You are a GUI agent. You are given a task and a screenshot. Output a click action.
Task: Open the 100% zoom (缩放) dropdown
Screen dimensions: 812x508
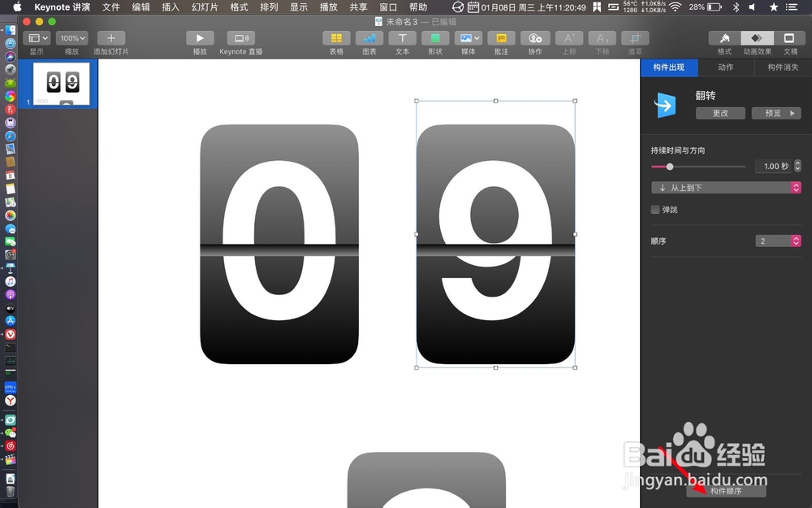click(72, 38)
